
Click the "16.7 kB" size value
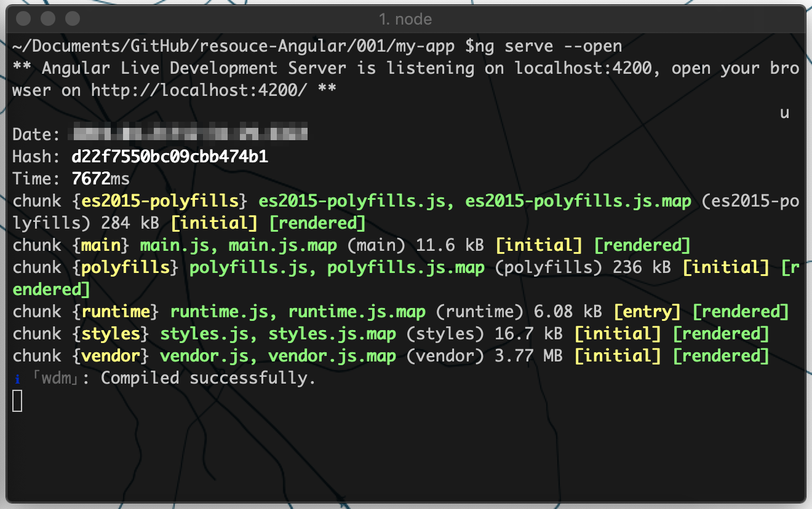(x=529, y=334)
